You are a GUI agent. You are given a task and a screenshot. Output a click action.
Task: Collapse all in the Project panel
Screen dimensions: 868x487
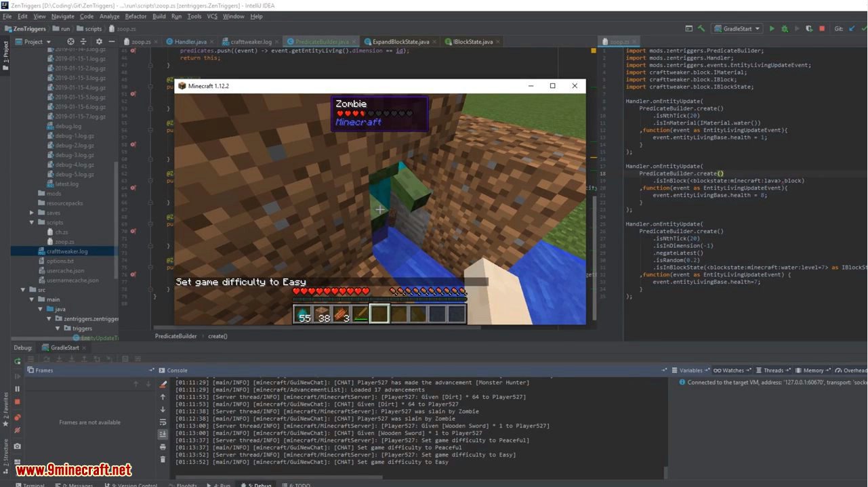tap(83, 41)
